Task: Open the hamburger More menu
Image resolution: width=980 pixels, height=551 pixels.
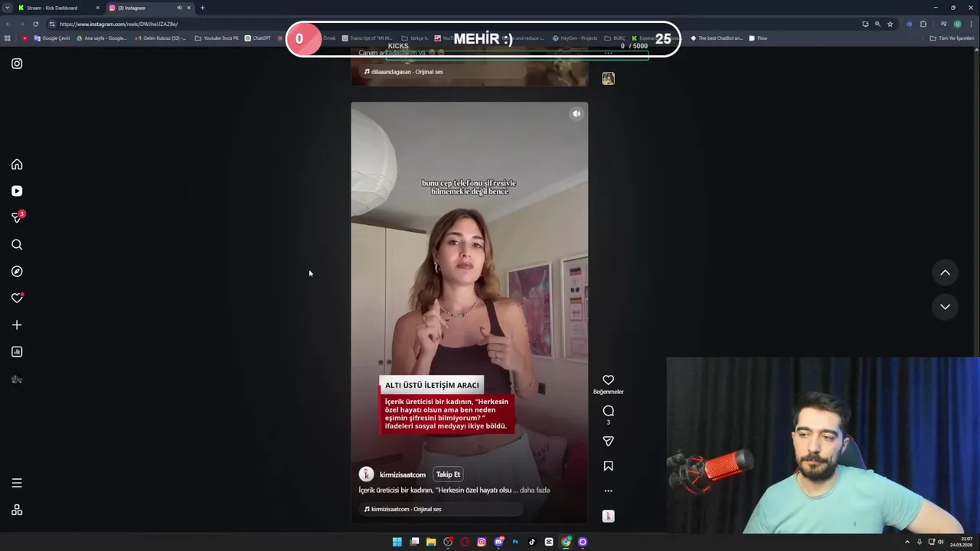Action: pyautogui.click(x=17, y=483)
